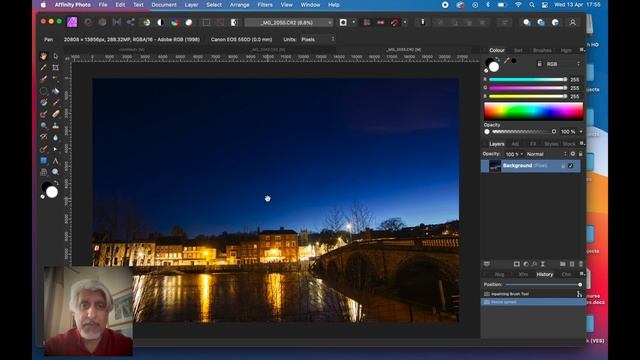This screenshot has height=360, width=640.
Task: Select the Eraser tool
Action: click(56, 114)
